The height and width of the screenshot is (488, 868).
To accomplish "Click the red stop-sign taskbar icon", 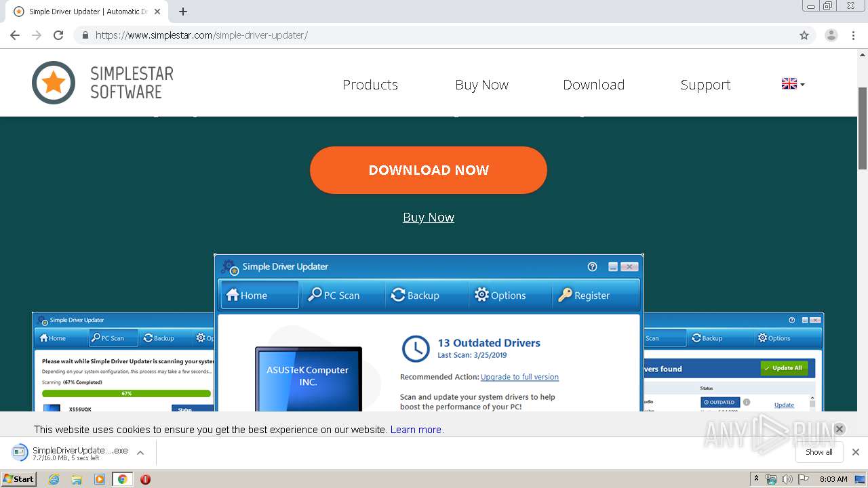I will (145, 479).
